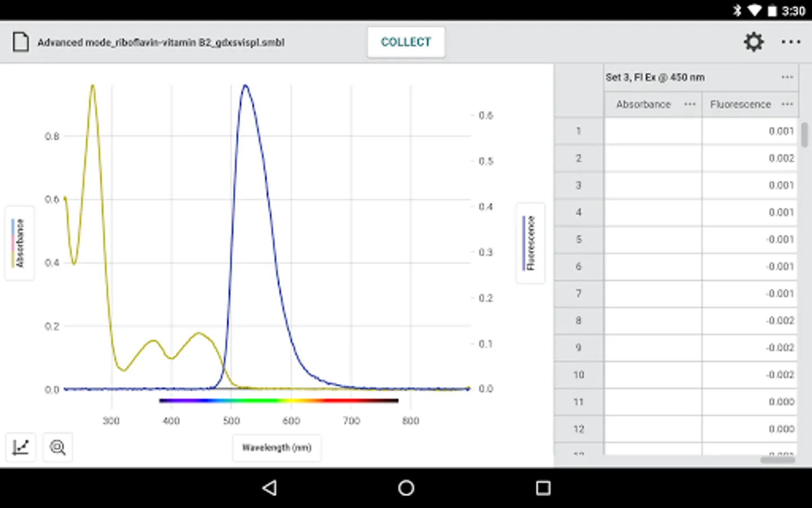
Task: Open graph options icon below the chart
Action: (21, 448)
